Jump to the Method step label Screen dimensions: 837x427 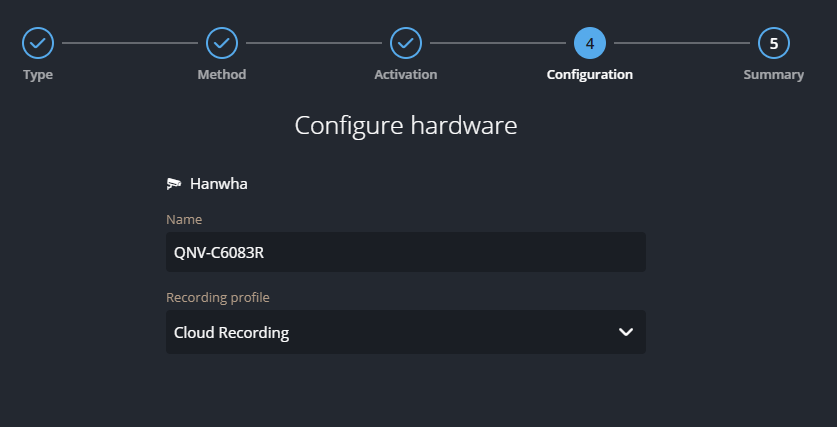click(x=222, y=75)
